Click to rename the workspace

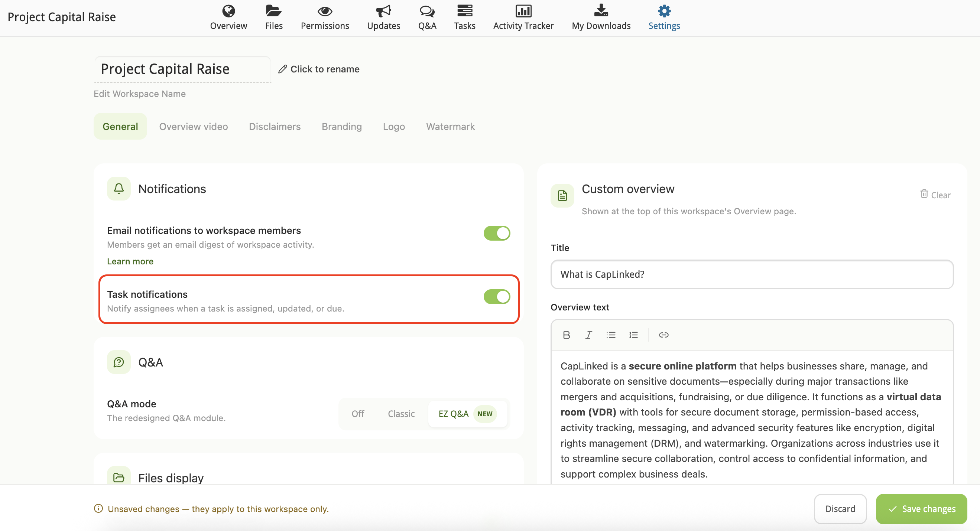pyautogui.click(x=319, y=69)
